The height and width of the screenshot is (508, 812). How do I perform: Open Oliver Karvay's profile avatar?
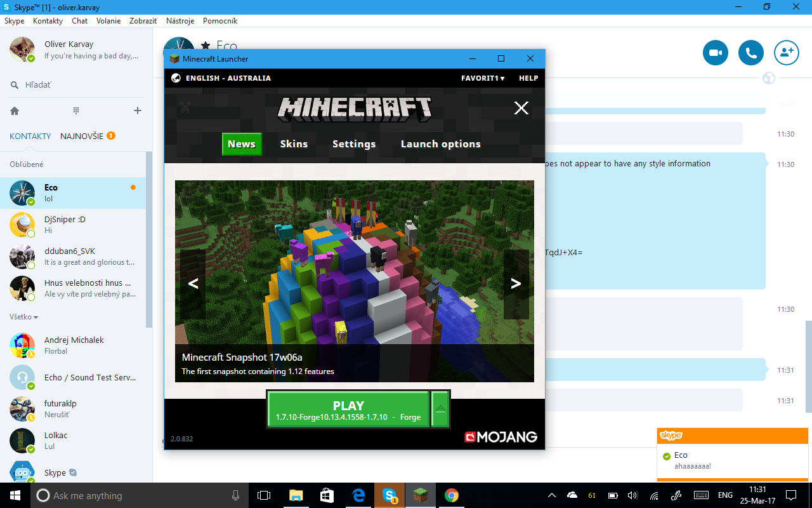(22, 50)
